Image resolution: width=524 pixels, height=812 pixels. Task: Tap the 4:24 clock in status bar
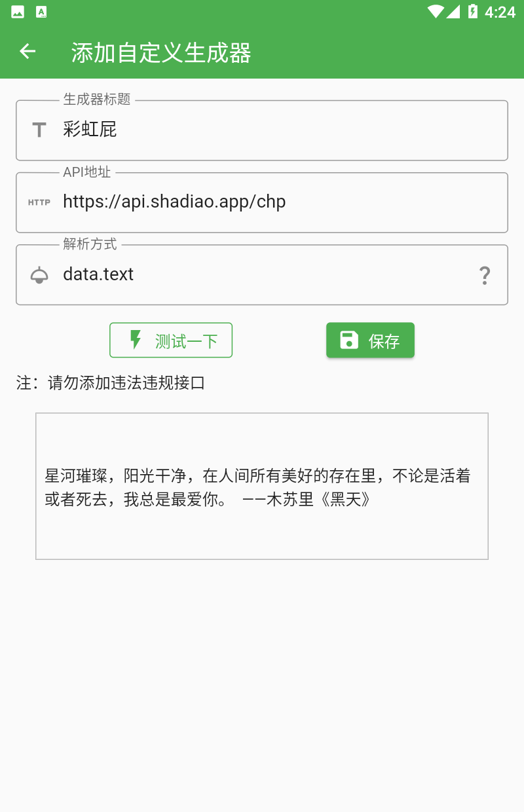pyautogui.click(x=500, y=12)
